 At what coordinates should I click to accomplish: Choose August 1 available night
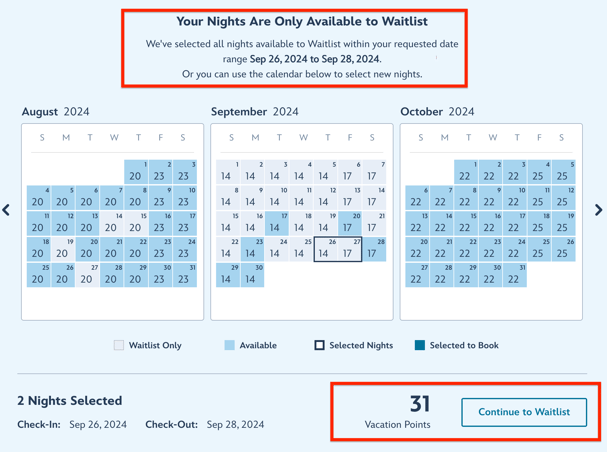tap(136, 172)
